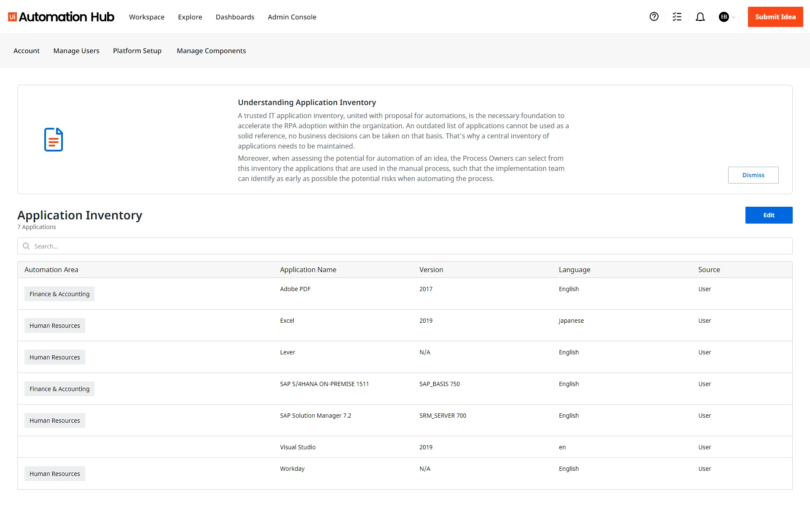Click the UiPath Automation Hub logo
Viewport: 810px width, 532px height.
click(x=61, y=17)
